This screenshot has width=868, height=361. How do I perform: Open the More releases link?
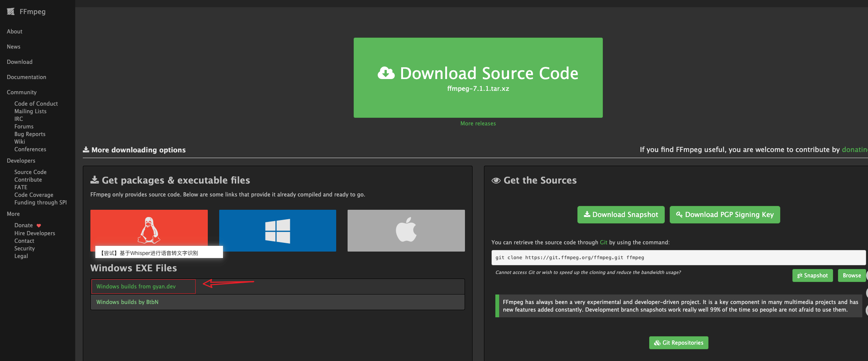(478, 123)
